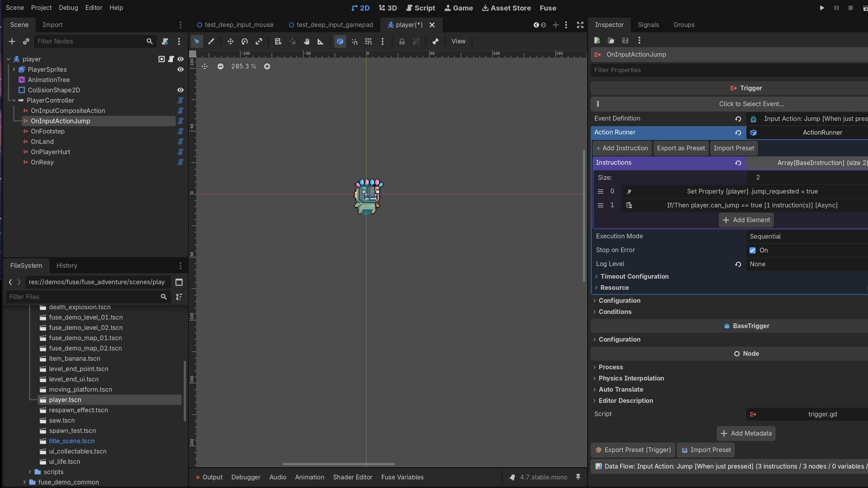This screenshot has height=488, width=868.
Task: Expand Timeout Configuration section
Action: click(634, 277)
